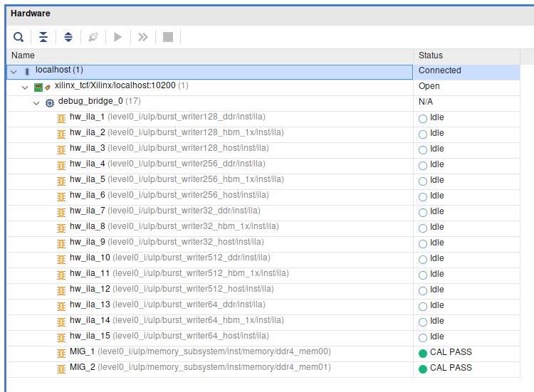Click the hw_ila_15 core icon
534x392 pixels.
pos(61,338)
